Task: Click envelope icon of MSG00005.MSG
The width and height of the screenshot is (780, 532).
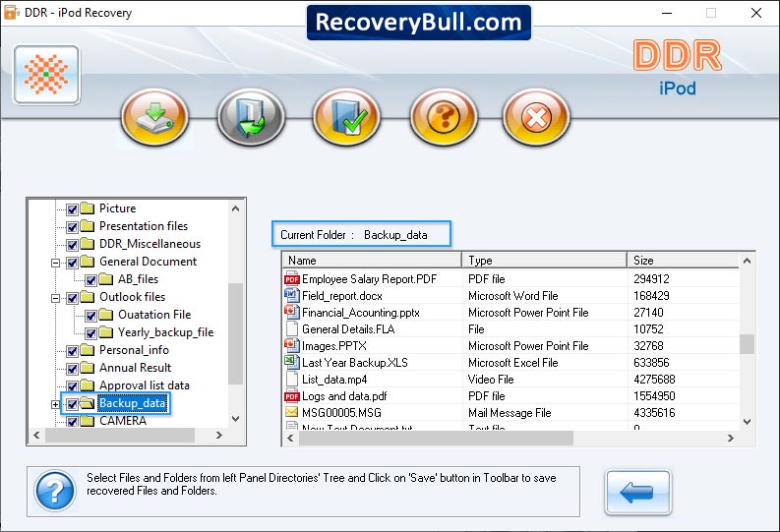Action: tap(291, 413)
